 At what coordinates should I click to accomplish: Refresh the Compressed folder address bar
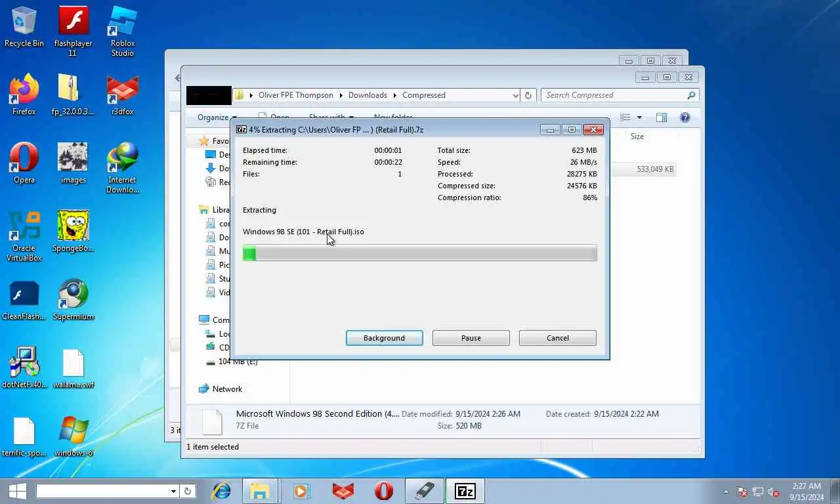click(x=528, y=95)
